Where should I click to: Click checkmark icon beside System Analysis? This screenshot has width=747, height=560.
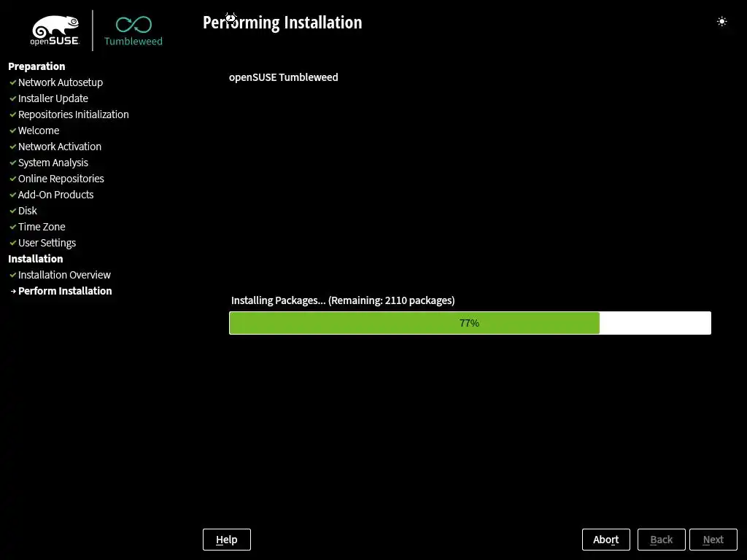(x=13, y=163)
